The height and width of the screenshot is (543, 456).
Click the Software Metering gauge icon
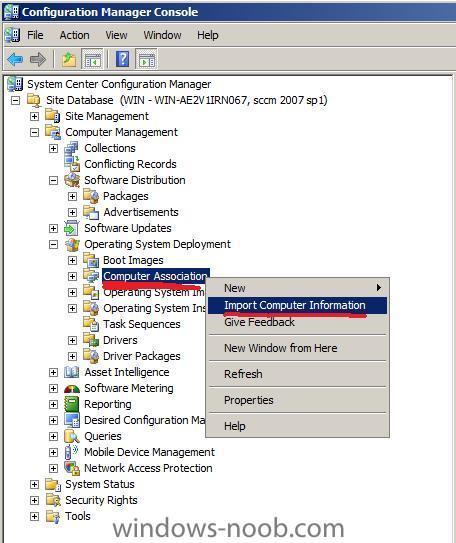coord(72,388)
